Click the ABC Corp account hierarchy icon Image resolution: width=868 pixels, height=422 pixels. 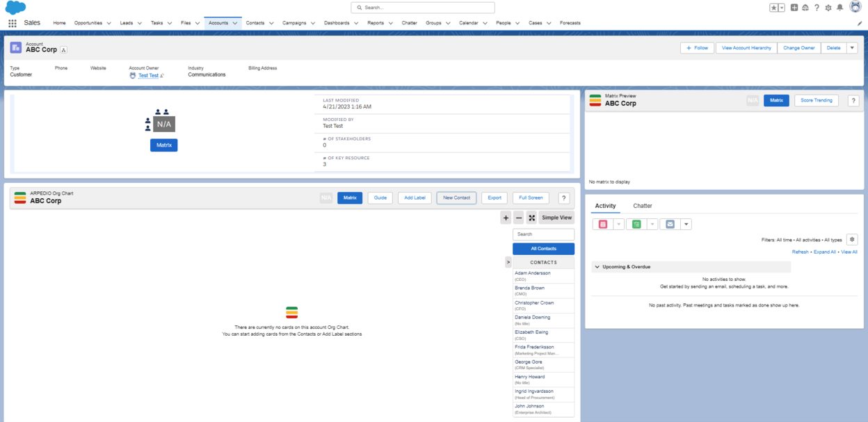[x=63, y=50]
